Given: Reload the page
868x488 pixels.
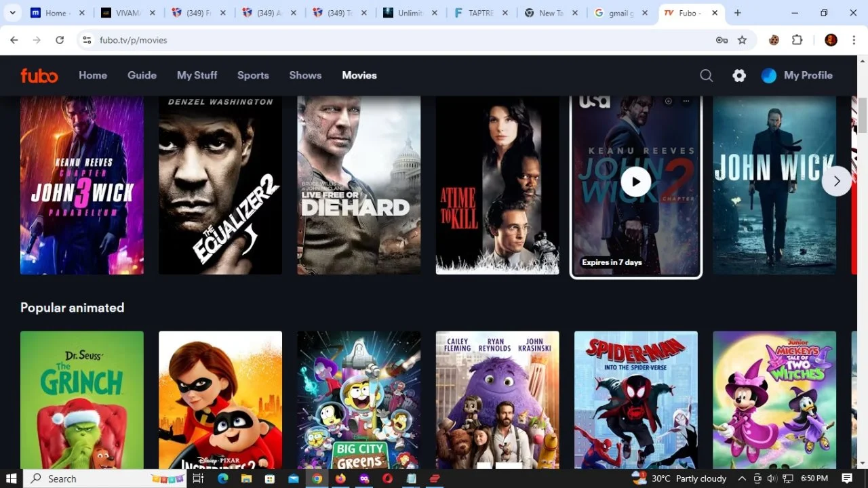Looking at the screenshot, I should click(60, 40).
